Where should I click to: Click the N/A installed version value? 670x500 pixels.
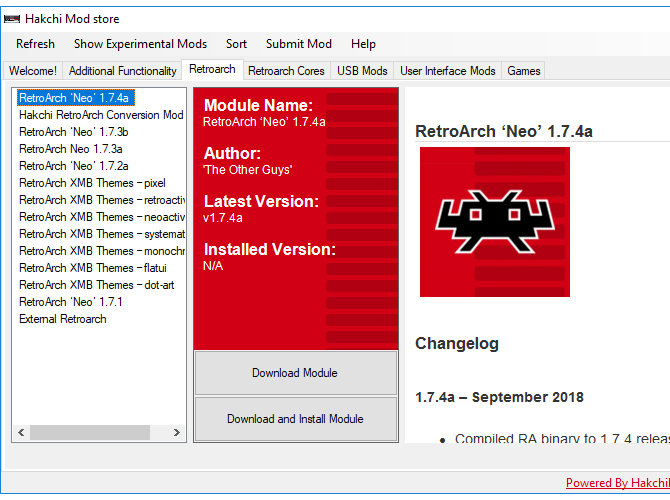tap(213, 266)
